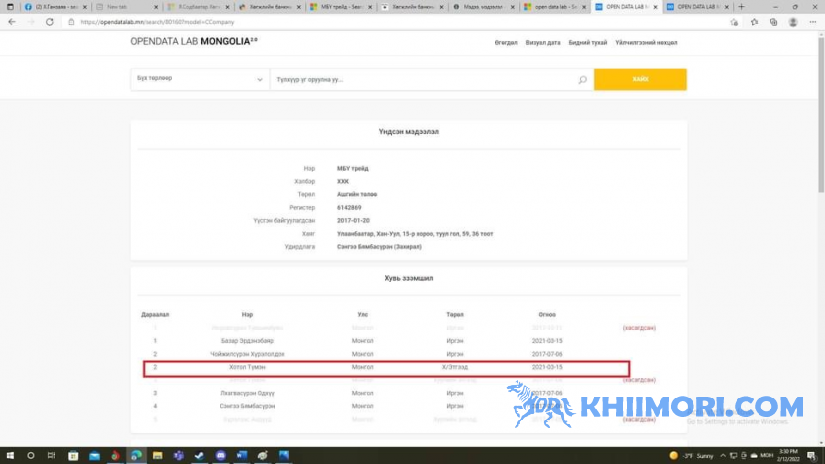The width and height of the screenshot is (825, 464).
Task: Click the yellow ХАЙХ search button
Action: pos(640,79)
